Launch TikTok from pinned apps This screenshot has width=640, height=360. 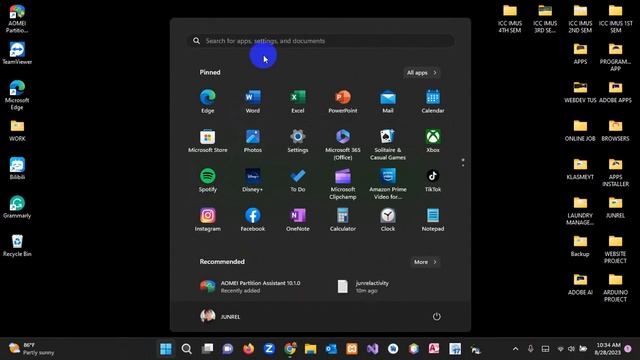pos(433,180)
